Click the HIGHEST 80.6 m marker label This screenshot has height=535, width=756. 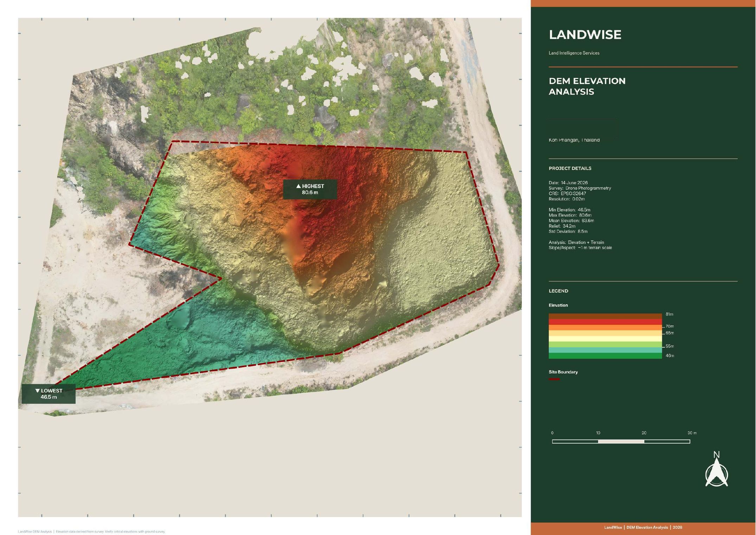[310, 189]
